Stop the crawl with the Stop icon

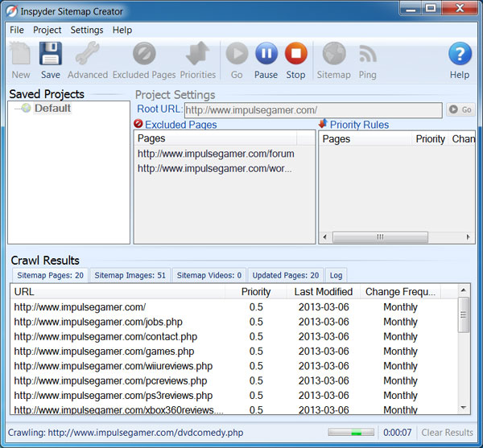click(x=295, y=55)
